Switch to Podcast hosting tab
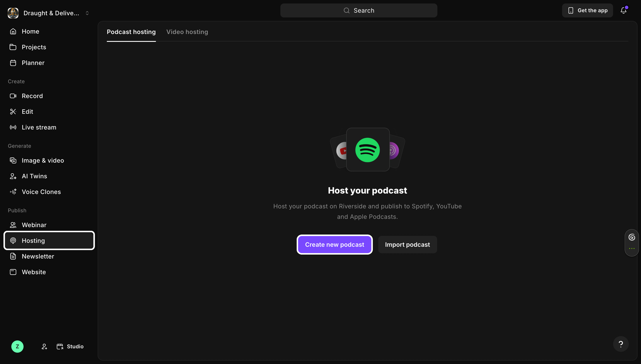 click(x=131, y=32)
